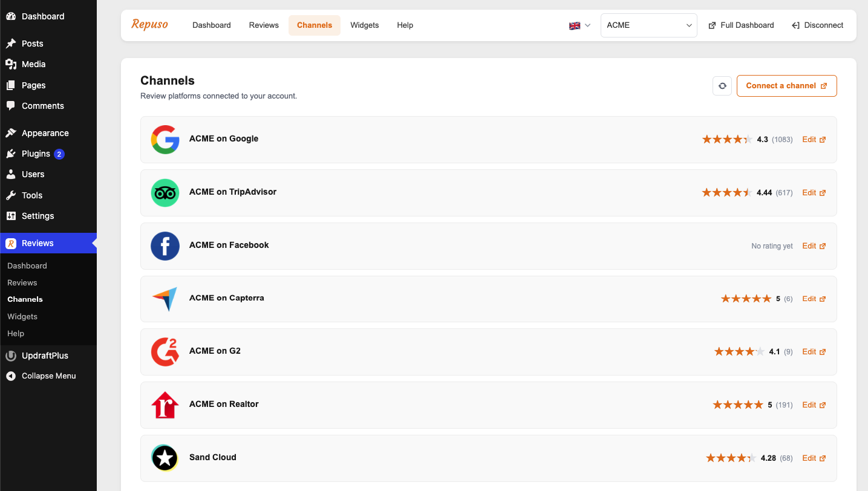Click the Connect a channel button
868x491 pixels.
click(787, 86)
